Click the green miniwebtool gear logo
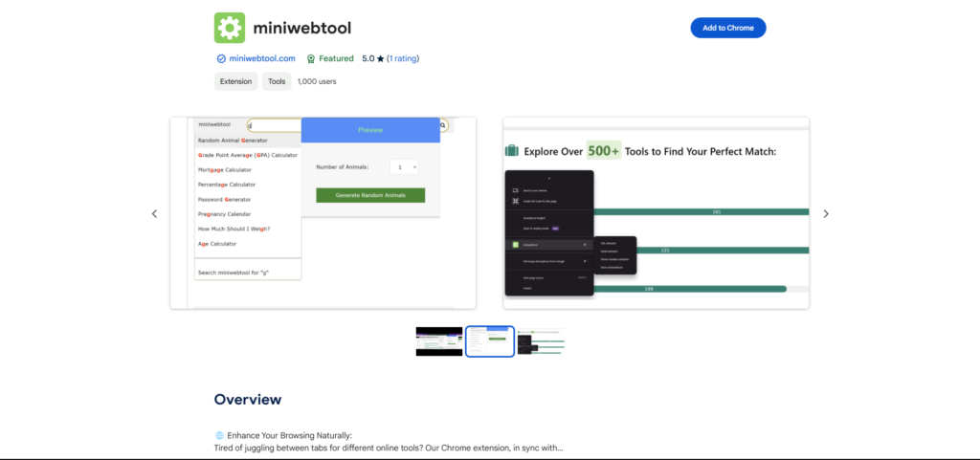Viewport: 980px width, 460px height. pyautogui.click(x=230, y=28)
